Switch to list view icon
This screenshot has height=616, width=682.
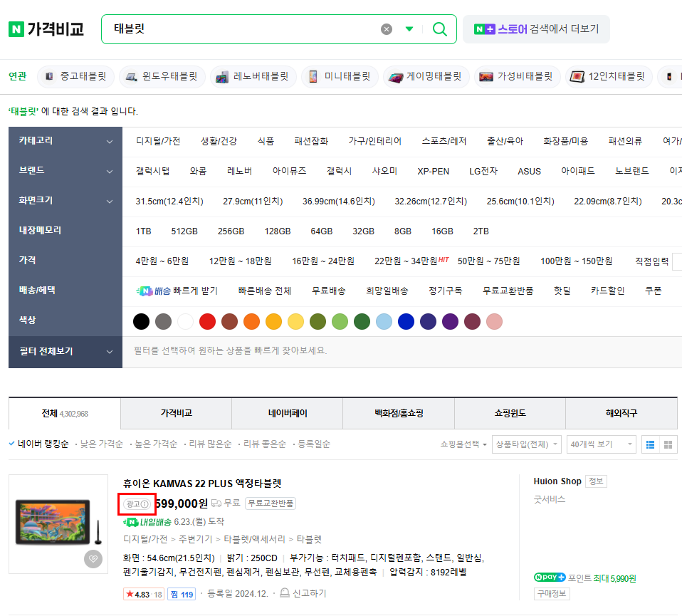650,444
